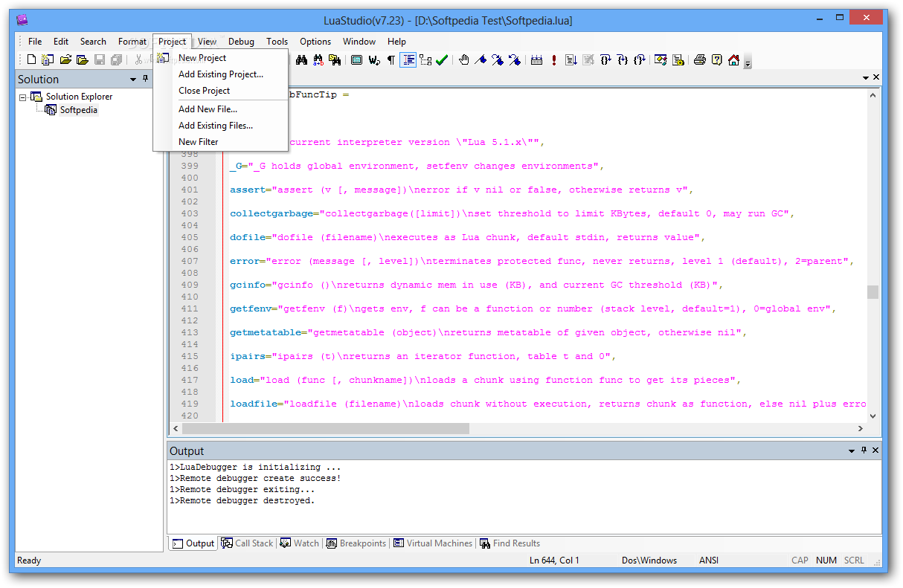The image size is (903, 588).
Task: Click the New Project toolbar icon
Action: click(48, 60)
